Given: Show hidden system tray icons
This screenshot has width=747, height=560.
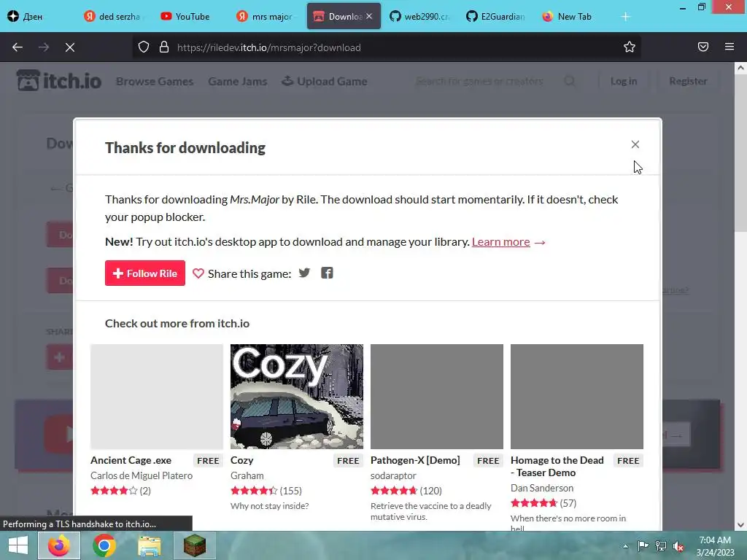Looking at the screenshot, I should 625,546.
